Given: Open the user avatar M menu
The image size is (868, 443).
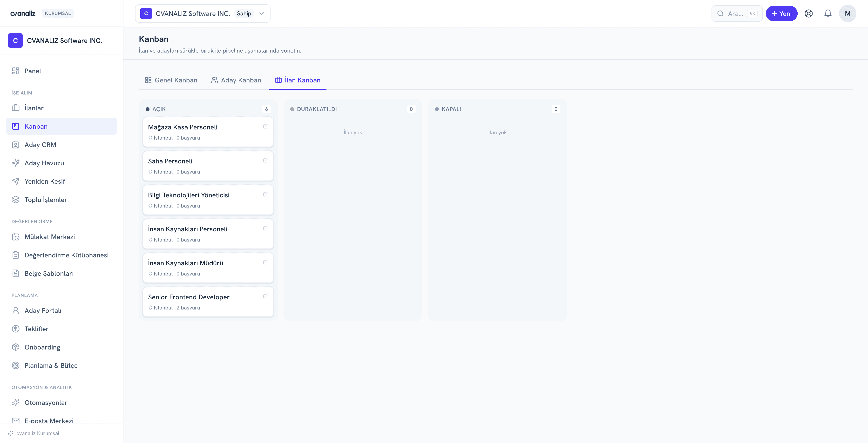Looking at the screenshot, I should pos(848,13).
